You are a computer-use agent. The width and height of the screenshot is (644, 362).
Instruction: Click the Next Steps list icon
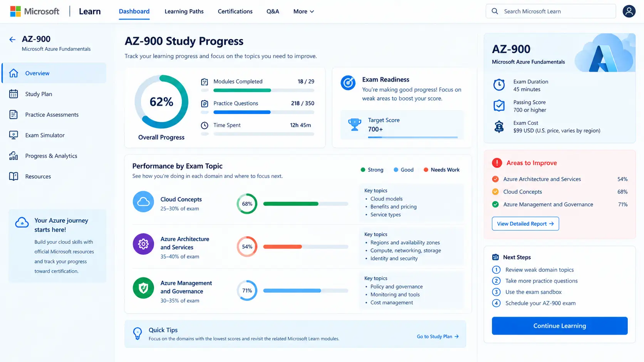495,257
